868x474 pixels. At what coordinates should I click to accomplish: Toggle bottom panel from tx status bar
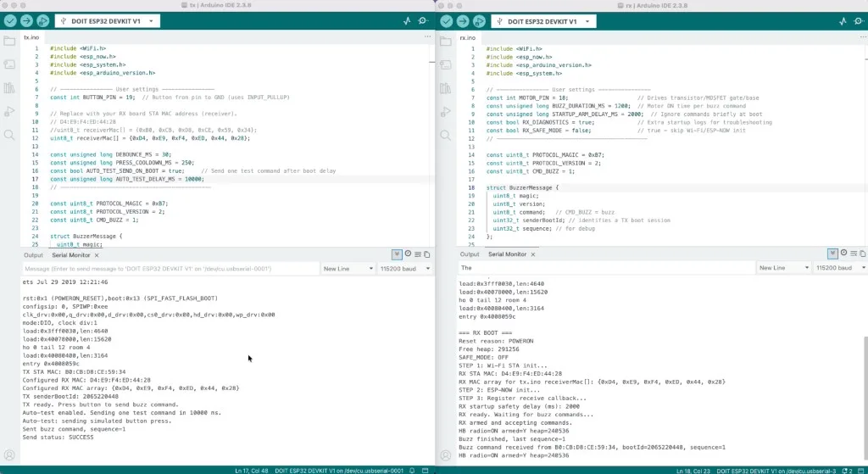[426, 471]
